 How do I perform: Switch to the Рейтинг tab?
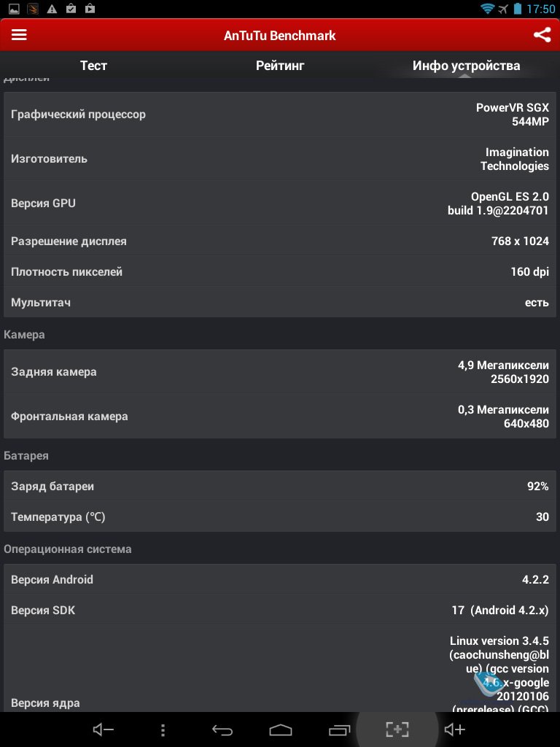click(280, 65)
